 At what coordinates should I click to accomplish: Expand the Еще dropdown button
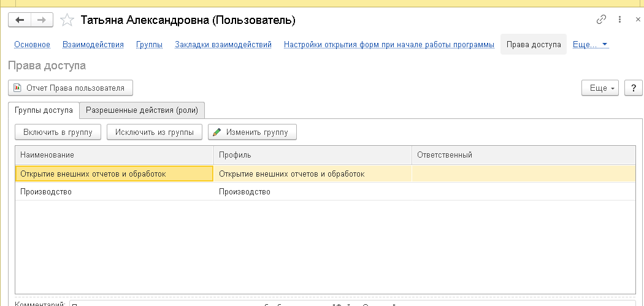600,88
